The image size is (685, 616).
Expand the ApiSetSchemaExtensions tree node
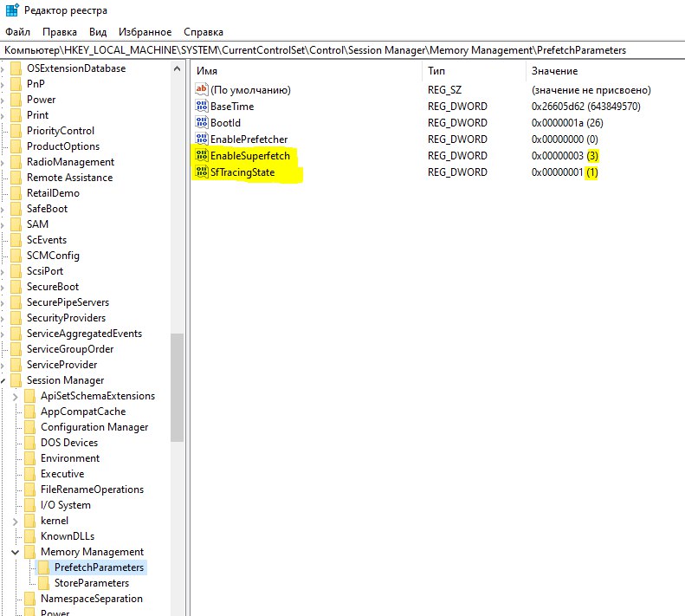16,397
